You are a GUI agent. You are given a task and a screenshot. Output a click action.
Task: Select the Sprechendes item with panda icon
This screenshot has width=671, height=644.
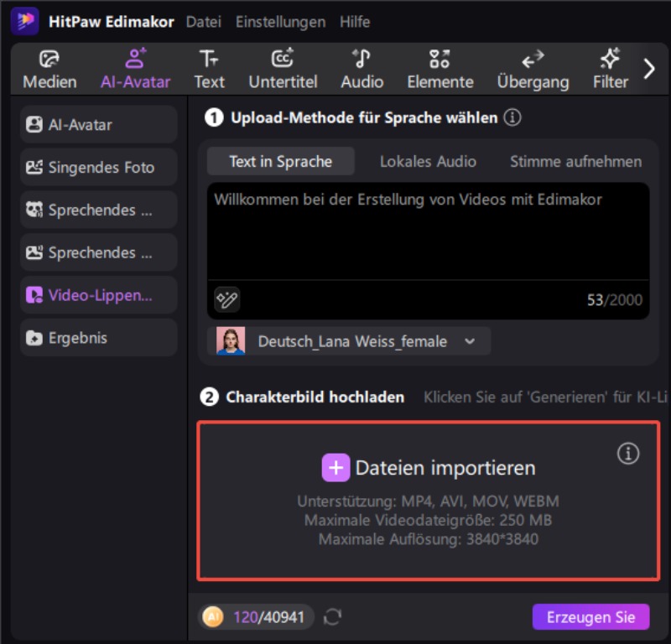coord(99,210)
